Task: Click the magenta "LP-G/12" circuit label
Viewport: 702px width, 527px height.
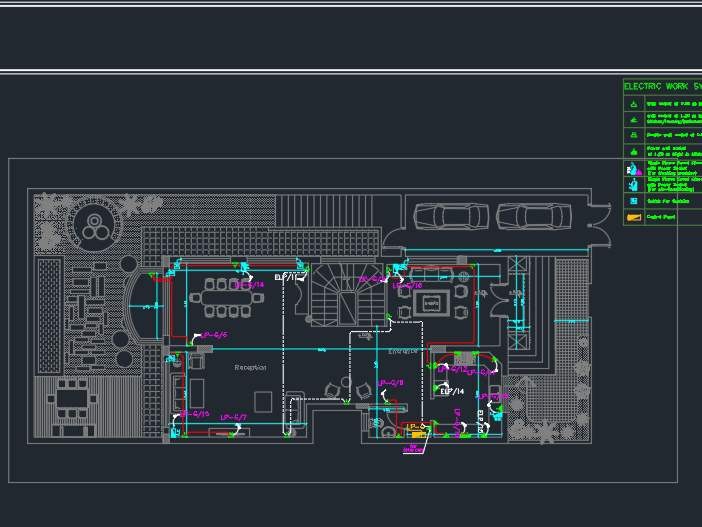Action: coord(452,369)
